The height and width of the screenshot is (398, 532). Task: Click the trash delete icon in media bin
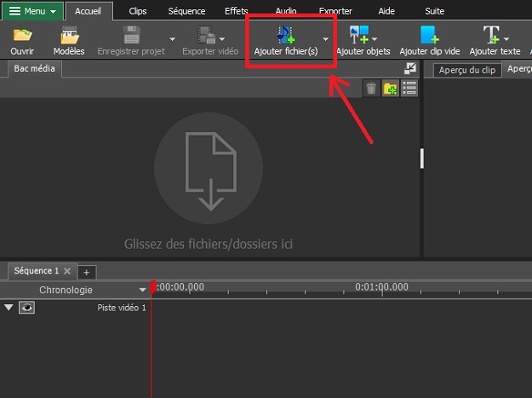pos(371,89)
